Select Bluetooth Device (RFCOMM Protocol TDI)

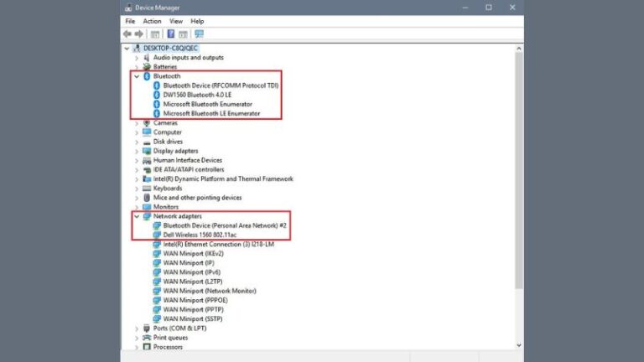pos(221,85)
